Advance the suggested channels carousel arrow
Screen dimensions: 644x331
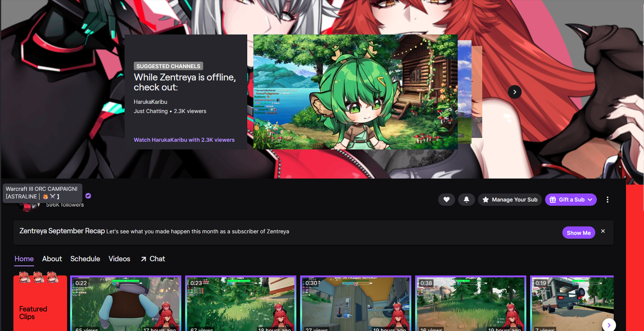coord(515,92)
